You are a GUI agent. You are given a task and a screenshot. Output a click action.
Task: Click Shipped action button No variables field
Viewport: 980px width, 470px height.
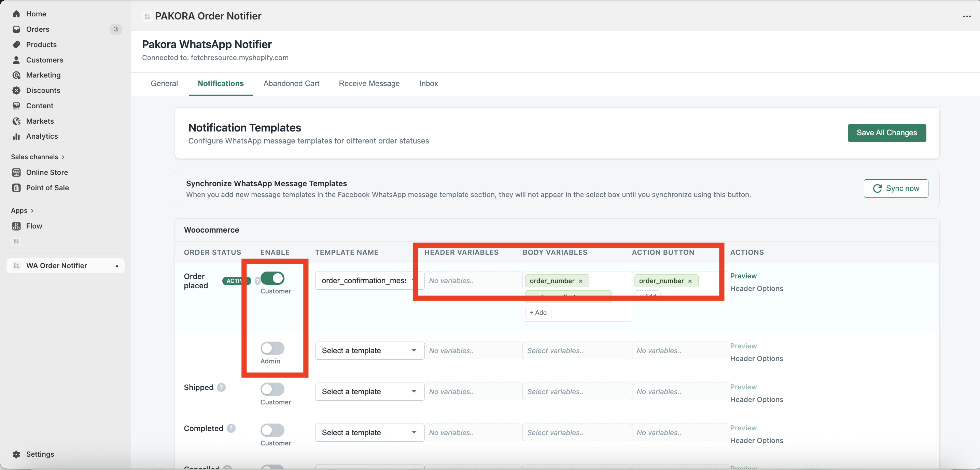click(681, 391)
